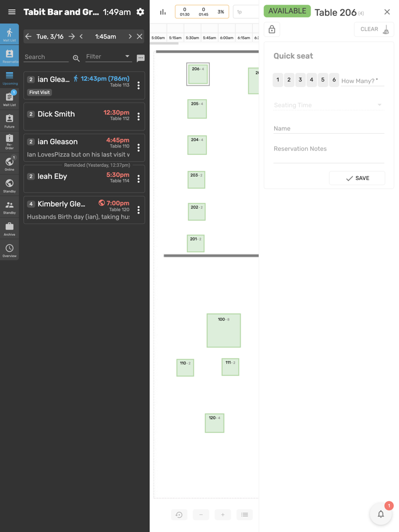Image resolution: width=399 pixels, height=532 pixels.
Task: Zoom in floor plan plus button
Action: point(223,515)
